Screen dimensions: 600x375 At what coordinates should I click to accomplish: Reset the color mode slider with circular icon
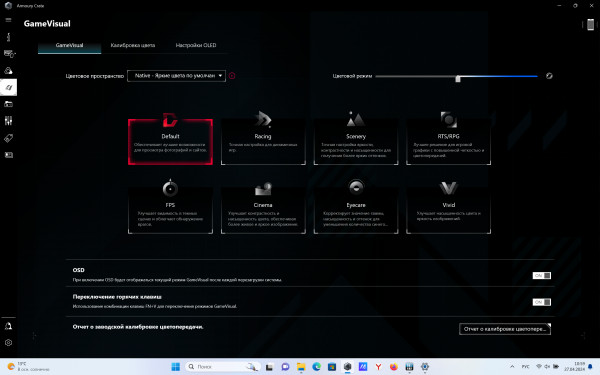point(549,76)
